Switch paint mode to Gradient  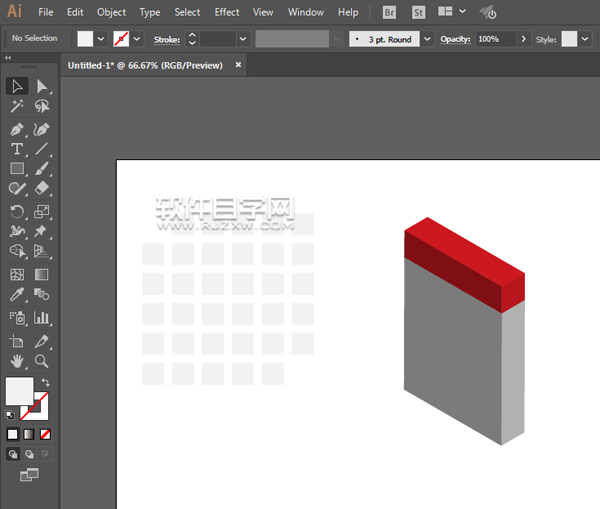pyautogui.click(x=29, y=434)
